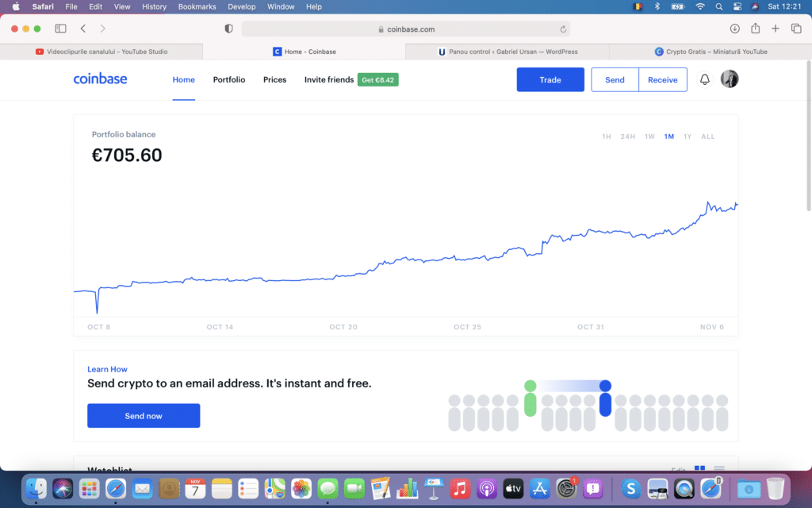Open the Safari File menu
This screenshot has height=508, width=812.
[71, 6]
